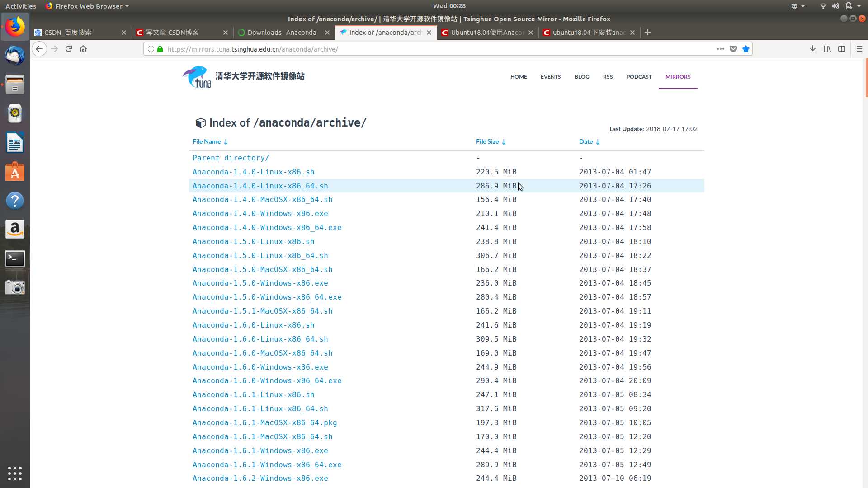Sort listing by Date
The width and height of the screenshot is (868, 488).
coord(590,141)
